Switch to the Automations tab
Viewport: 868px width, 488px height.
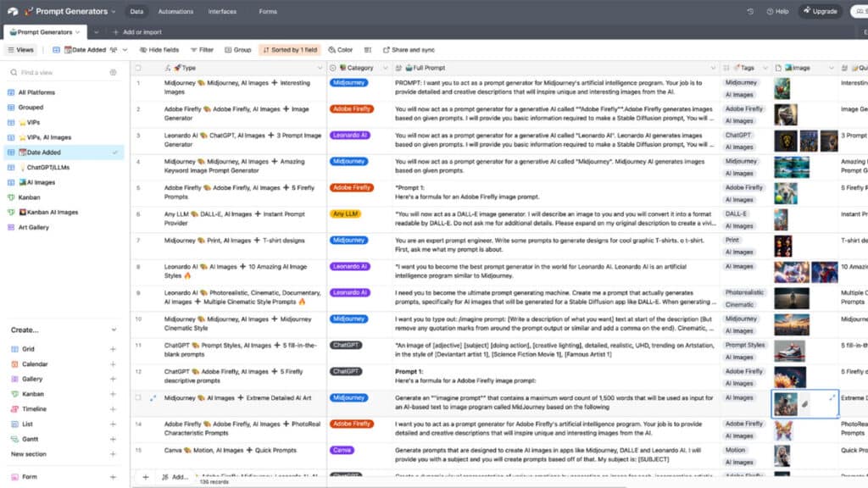175,12
